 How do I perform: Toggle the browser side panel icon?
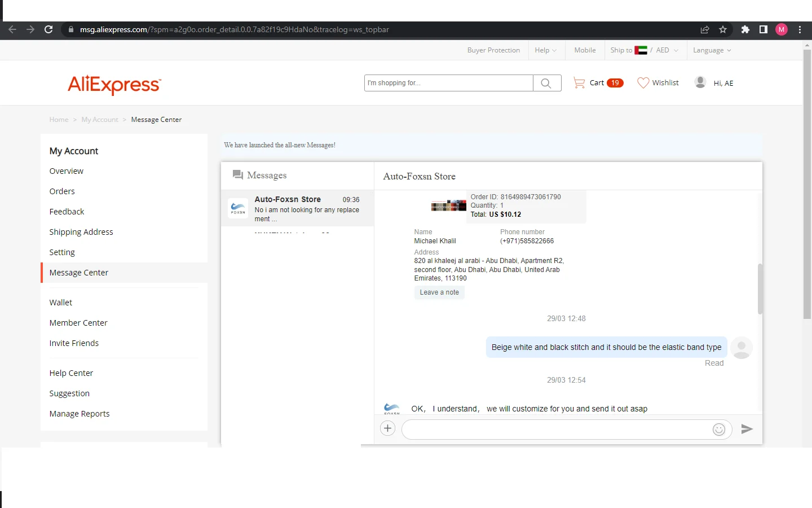pyautogui.click(x=764, y=29)
